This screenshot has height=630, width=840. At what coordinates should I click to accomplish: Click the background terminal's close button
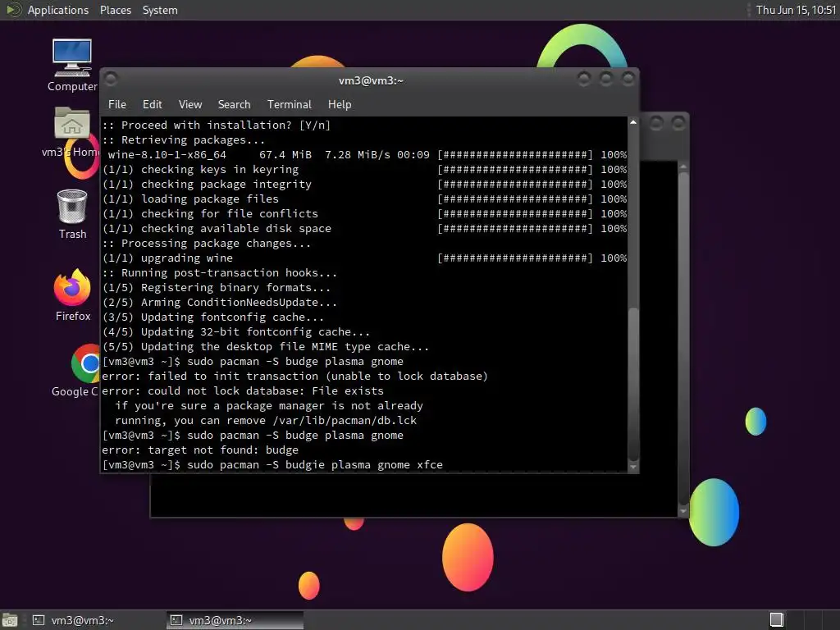pos(678,123)
